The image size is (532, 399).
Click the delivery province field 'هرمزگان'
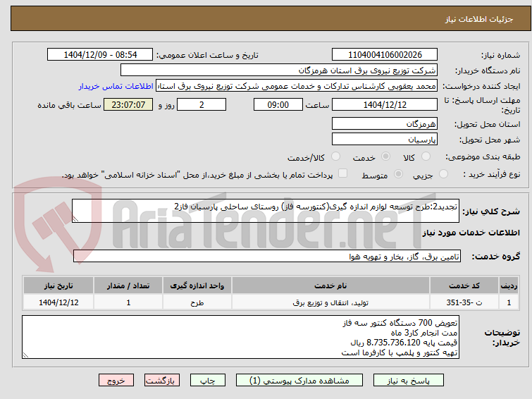click(x=385, y=123)
